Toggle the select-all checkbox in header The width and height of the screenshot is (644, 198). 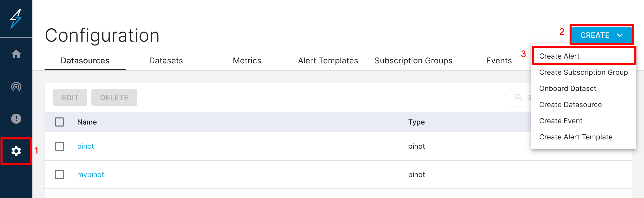(59, 122)
